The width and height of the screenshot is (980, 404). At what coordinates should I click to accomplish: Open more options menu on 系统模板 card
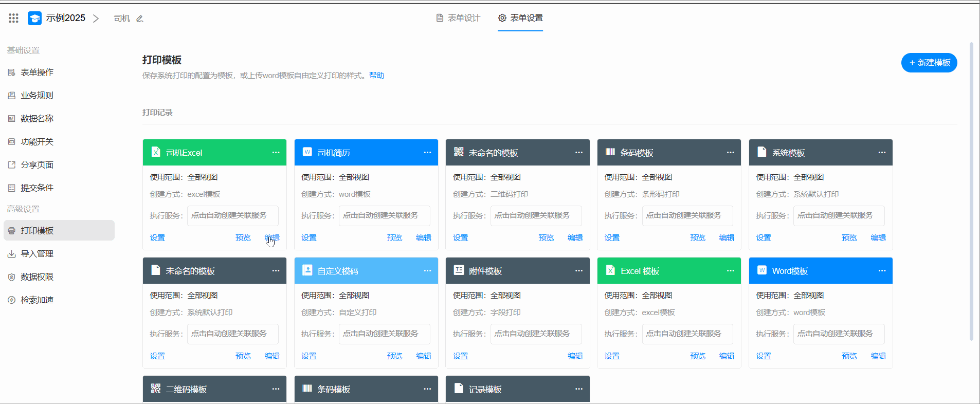click(x=882, y=153)
